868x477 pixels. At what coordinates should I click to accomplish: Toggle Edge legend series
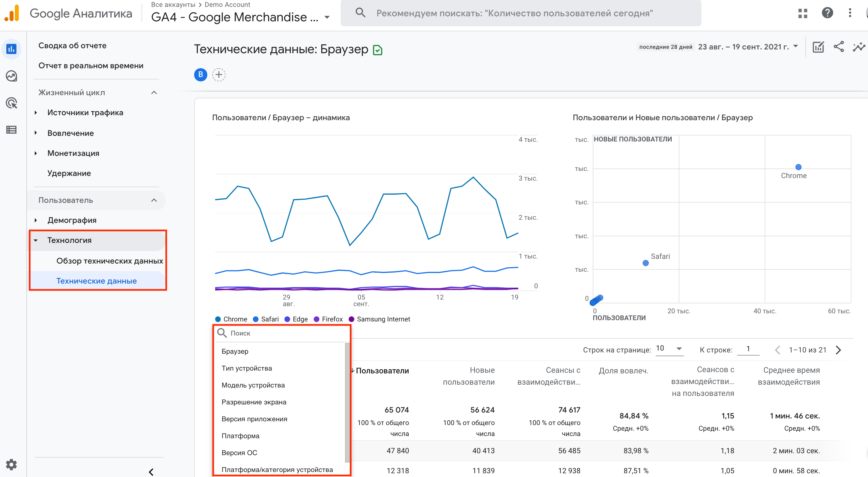[296, 319]
